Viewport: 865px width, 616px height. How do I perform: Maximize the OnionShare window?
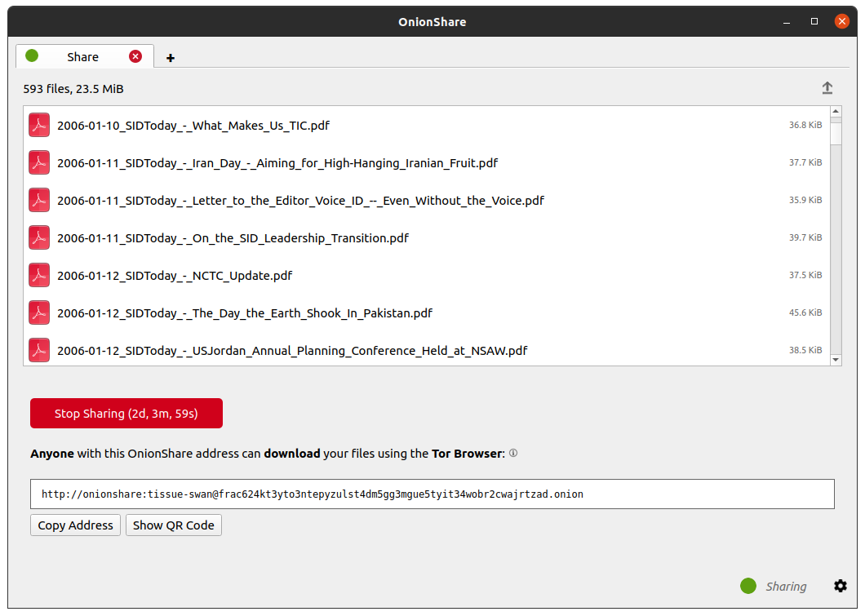pos(814,21)
